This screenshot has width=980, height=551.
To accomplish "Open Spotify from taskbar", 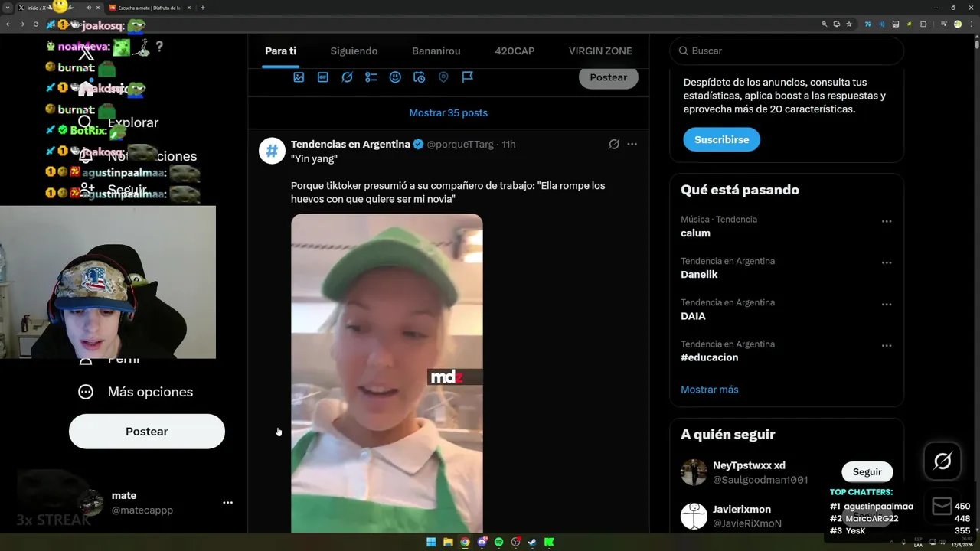I will coord(498,543).
